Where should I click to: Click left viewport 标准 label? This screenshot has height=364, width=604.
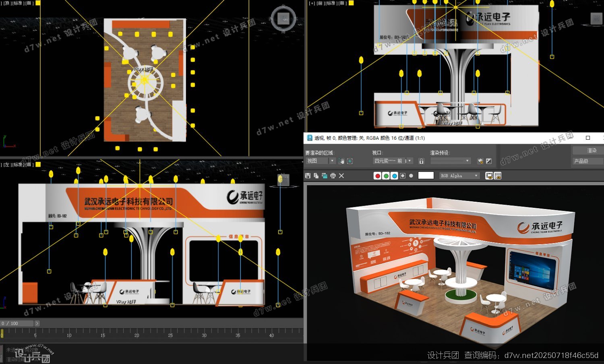pos(17,164)
